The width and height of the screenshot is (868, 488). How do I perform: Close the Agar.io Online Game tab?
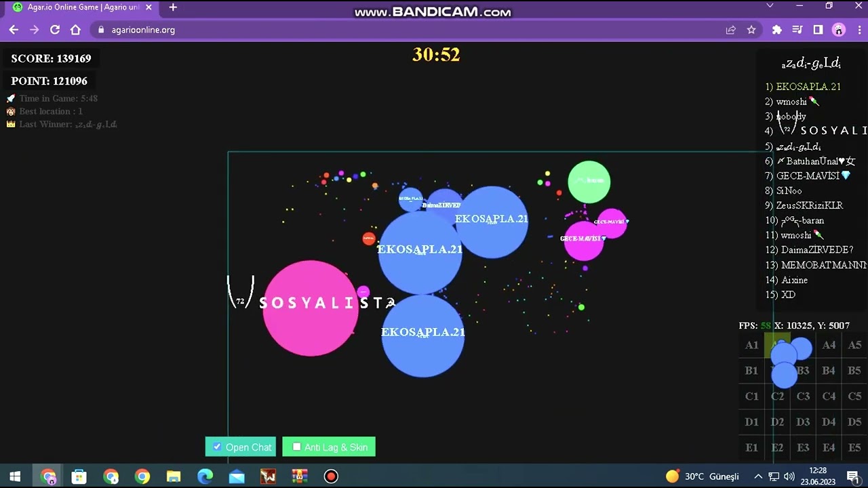click(x=149, y=7)
